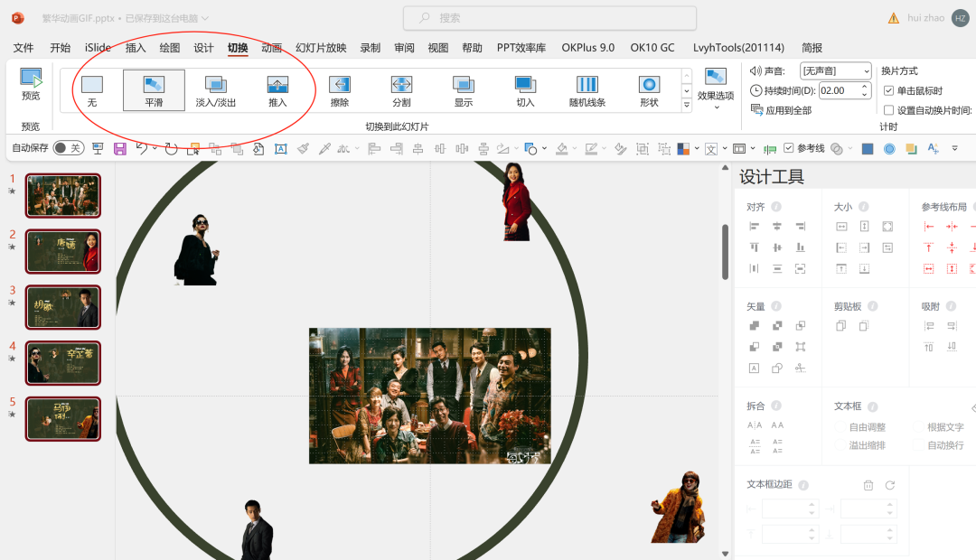
Task: Click the AA merge text icon in 拆合
Action: [777, 425]
